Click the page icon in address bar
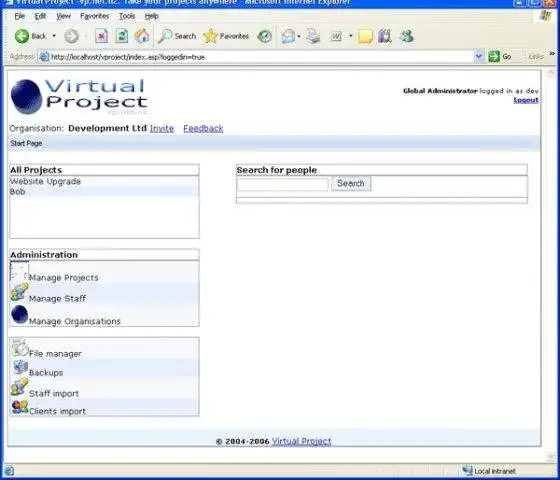The height and width of the screenshot is (480, 560). click(44, 56)
